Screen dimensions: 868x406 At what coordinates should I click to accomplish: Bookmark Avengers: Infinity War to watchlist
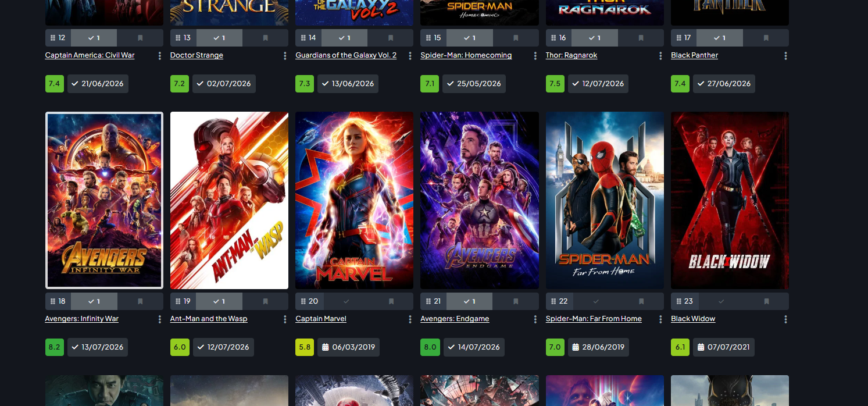coord(140,301)
